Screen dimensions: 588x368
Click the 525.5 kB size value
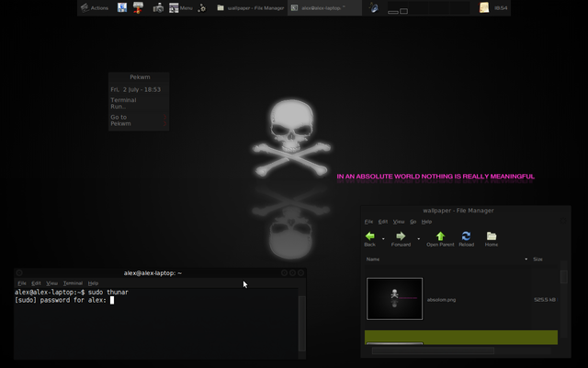tap(545, 300)
